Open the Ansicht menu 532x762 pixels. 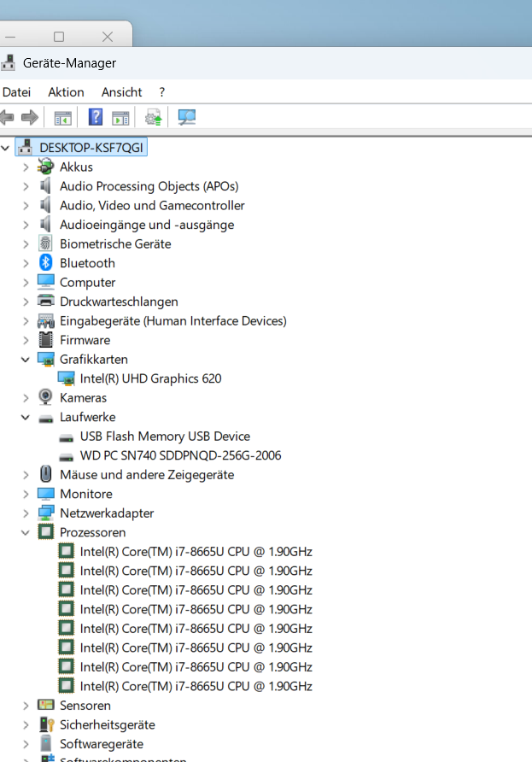(x=121, y=92)
